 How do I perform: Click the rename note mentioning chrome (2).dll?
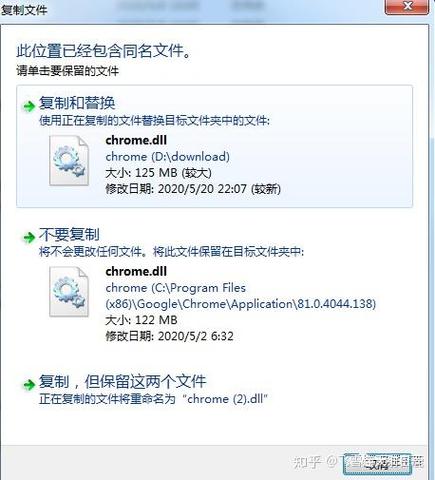tap(153, 399)
